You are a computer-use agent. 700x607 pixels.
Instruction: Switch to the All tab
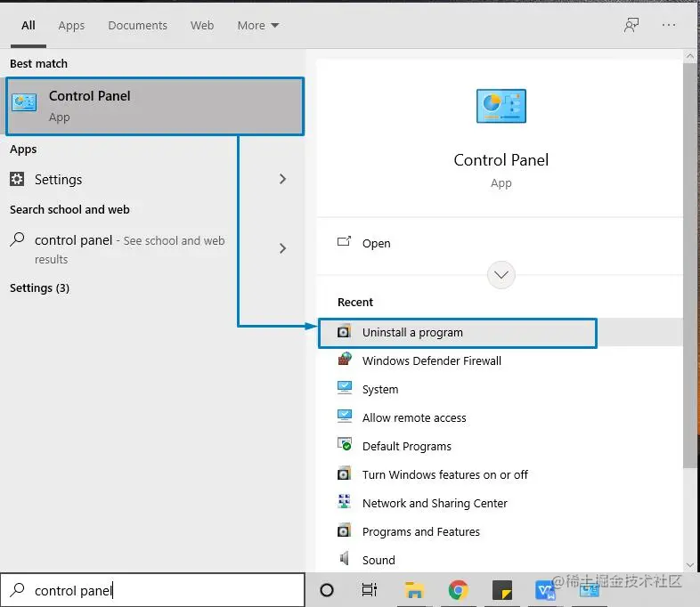[28, 26]
